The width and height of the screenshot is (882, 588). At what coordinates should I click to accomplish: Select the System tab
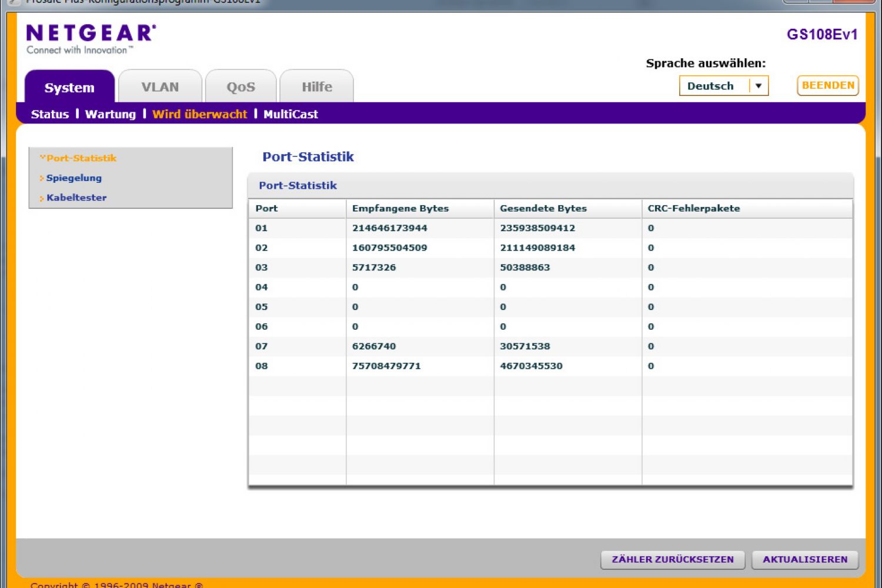pyautogui.click(x=69, y=88)
